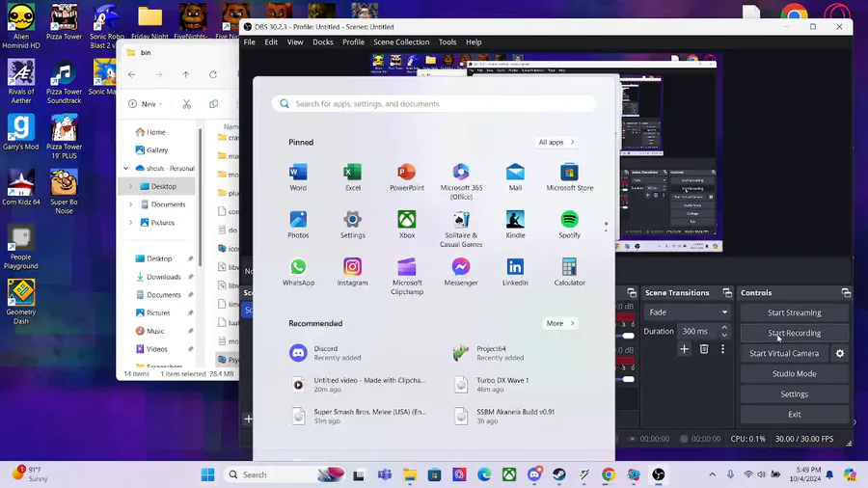Click Start Recording in OBS
Image resolution: width=868 pixels, height=488 pixels.
pos(795,333)
